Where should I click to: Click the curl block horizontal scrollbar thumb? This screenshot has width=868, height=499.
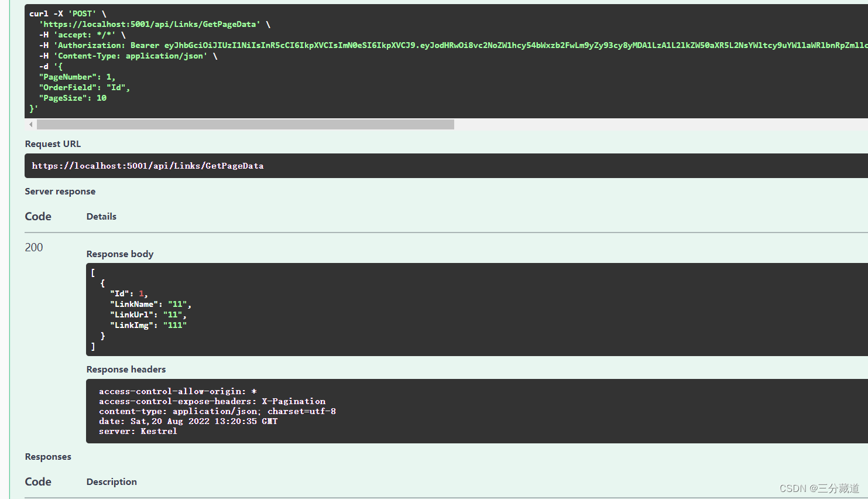(245, 124)
